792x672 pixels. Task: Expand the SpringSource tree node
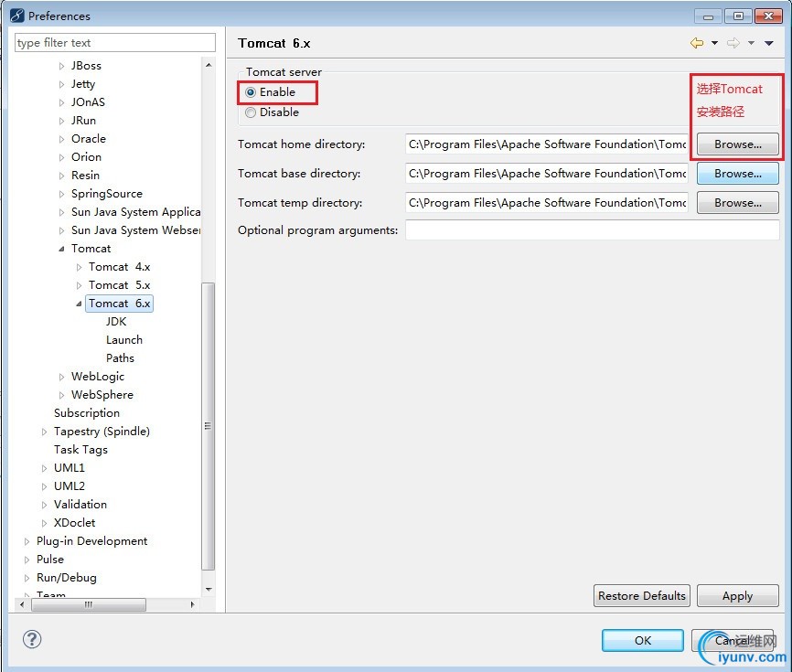click(61, 194)
